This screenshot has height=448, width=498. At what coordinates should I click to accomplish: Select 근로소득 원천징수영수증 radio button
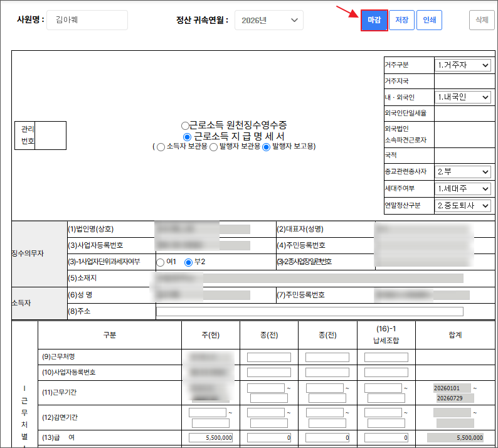click(185, 125)
